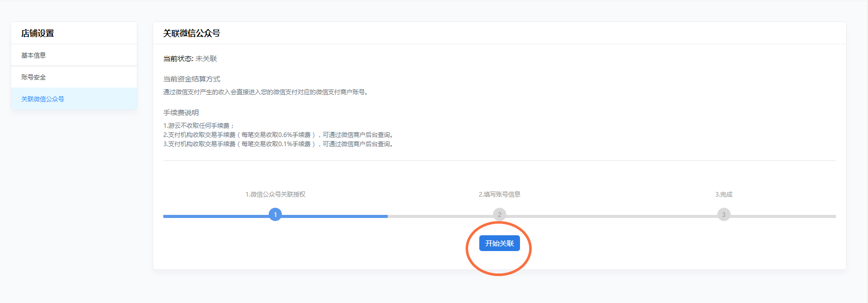
Task: Open the 账号安全 menu item
Action: click(x=74, y=77)
